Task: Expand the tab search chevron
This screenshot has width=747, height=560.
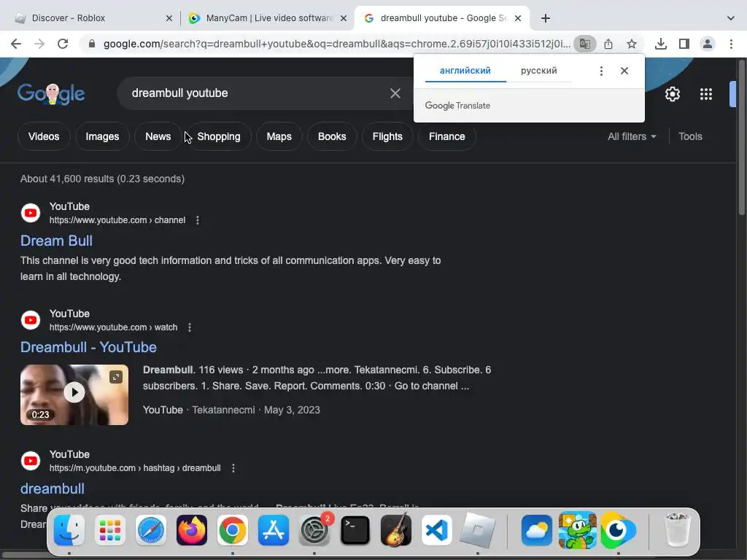Action: click(x=731, y=18)
